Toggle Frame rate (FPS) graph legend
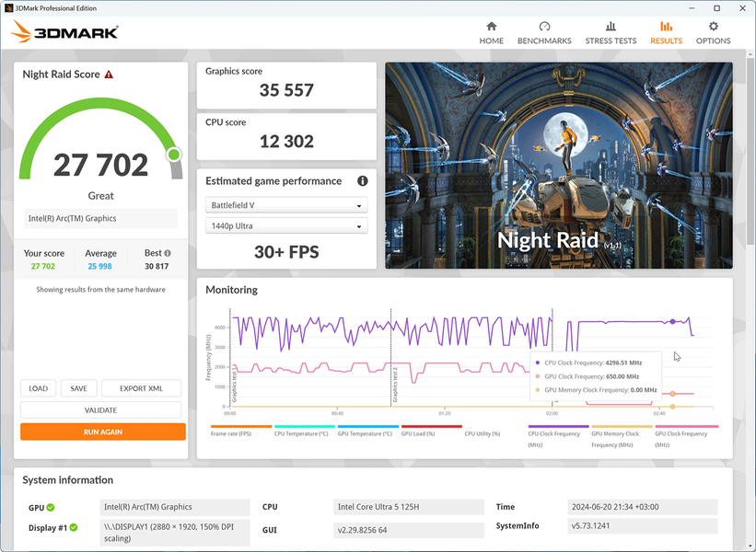The height and width of the screenshot is (552, 756). coord(241,431)
